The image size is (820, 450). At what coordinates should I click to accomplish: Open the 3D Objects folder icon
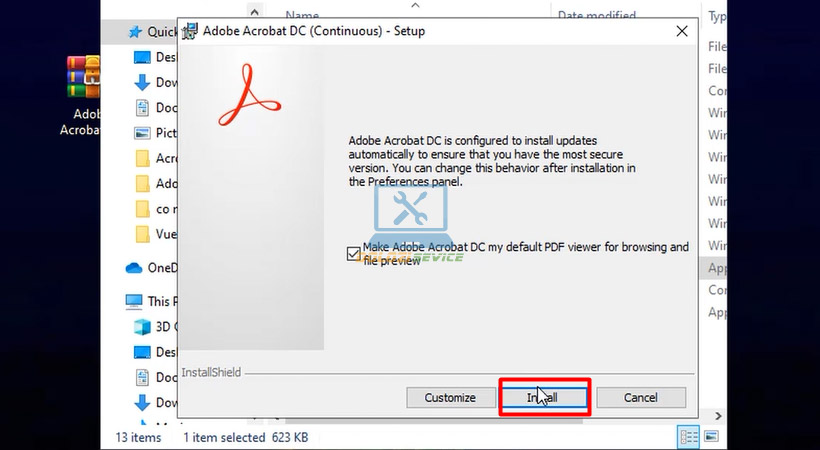pos(142,327)
